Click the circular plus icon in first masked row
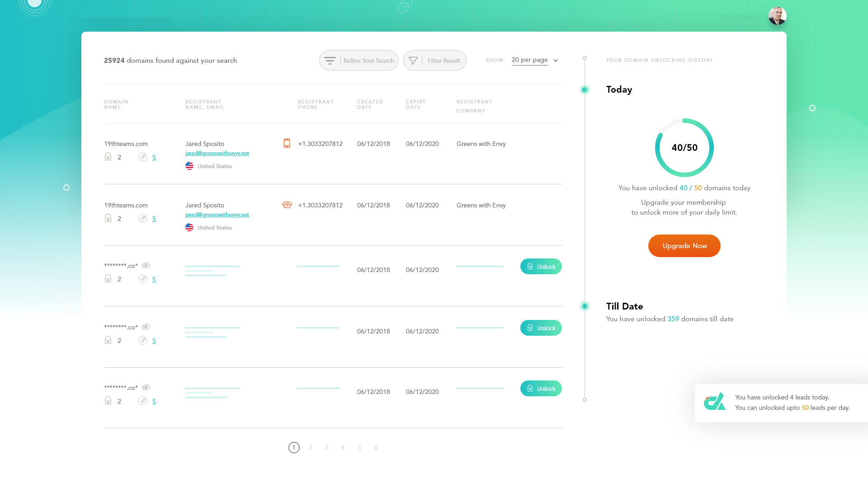 point(142,279)
